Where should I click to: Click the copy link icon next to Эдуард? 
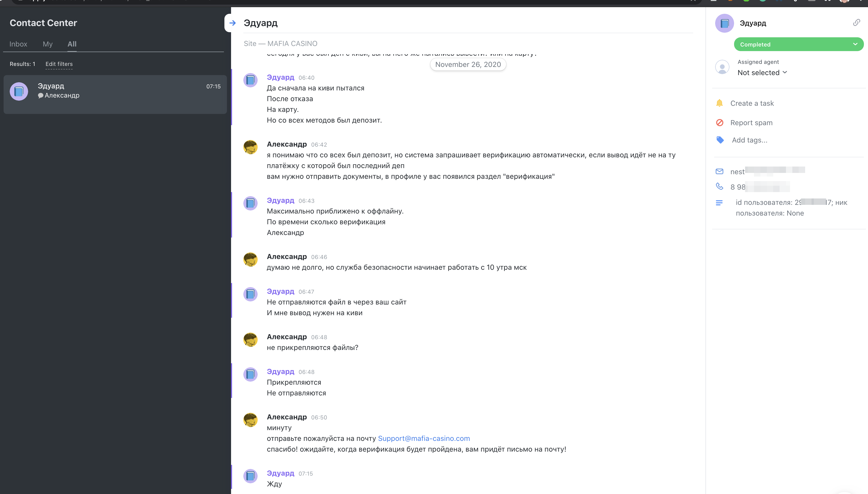(856, 23)
